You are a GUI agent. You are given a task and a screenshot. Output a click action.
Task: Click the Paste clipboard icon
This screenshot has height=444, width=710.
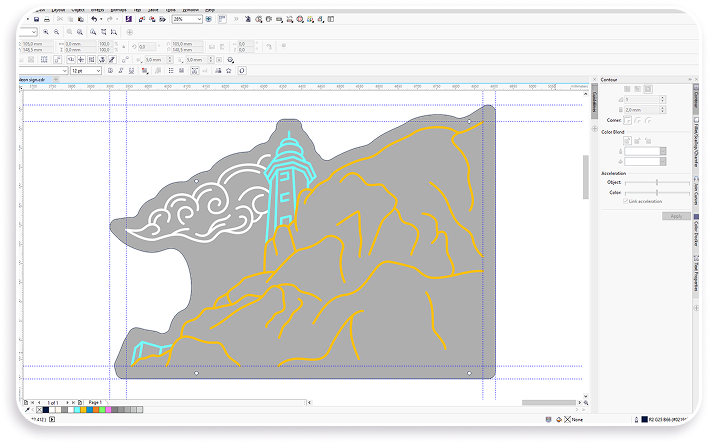[x=81, y=19]
